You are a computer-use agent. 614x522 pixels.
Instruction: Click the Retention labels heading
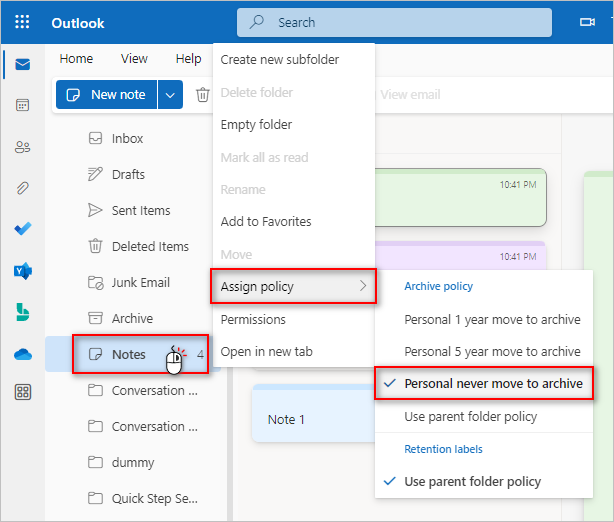click(443, 449)
